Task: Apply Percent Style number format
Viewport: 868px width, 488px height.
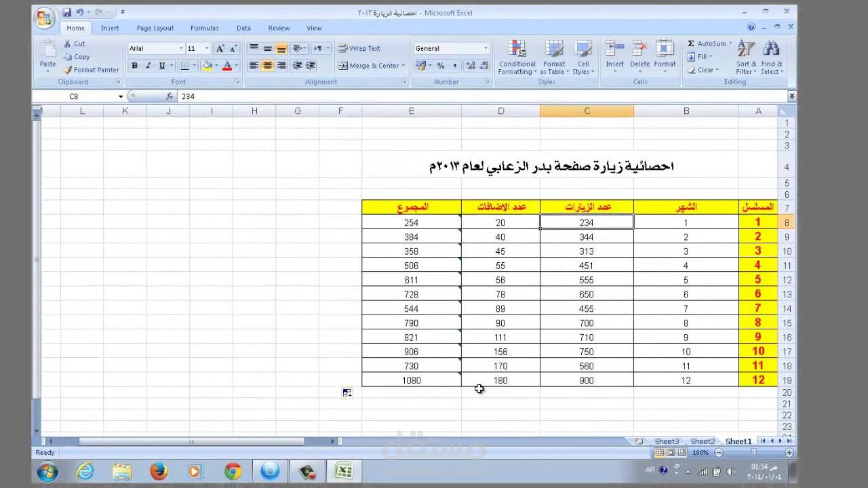Action: coord(441,66)
